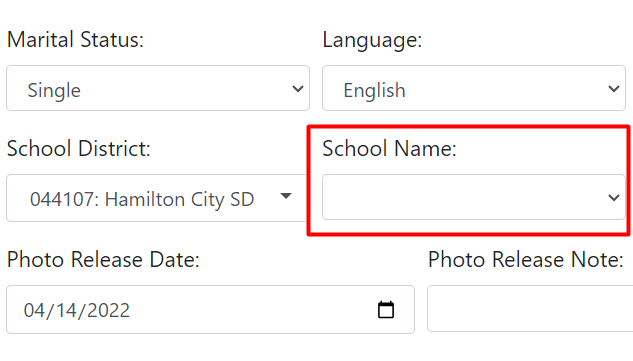
Task: Select the 'Single' value in Marital Status
Action: pyautogui.click(x=54, y=90)
